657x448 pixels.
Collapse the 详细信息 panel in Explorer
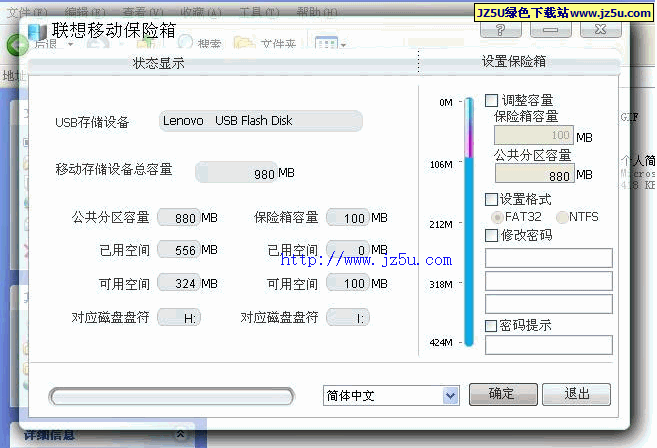[x=180, y=434]
